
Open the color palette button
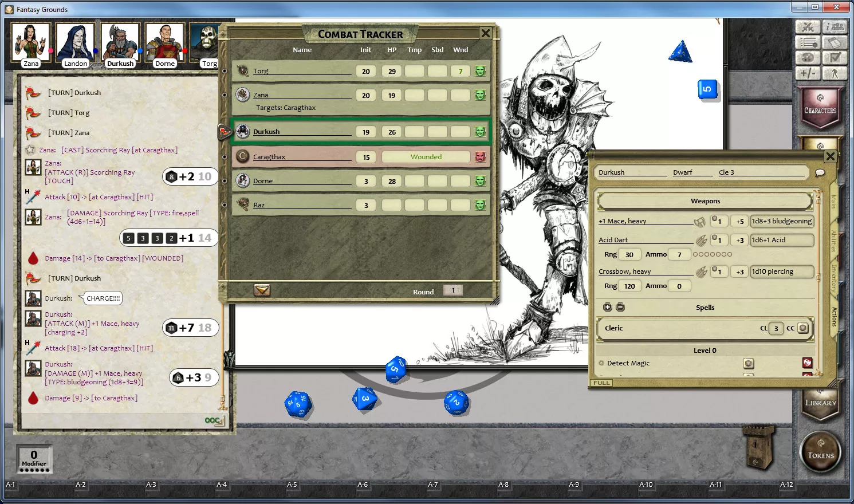pos(808,58)
